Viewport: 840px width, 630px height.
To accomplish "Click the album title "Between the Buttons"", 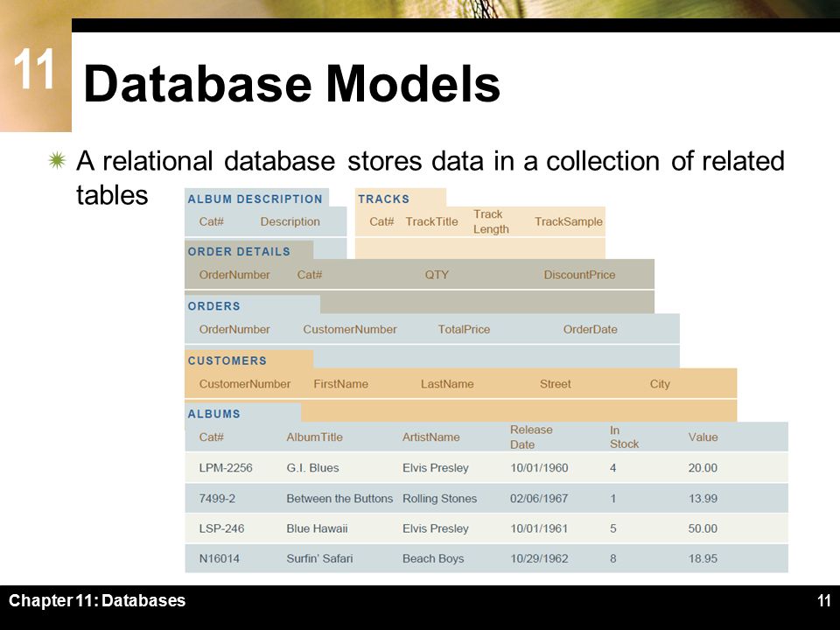I will (339, 498).
